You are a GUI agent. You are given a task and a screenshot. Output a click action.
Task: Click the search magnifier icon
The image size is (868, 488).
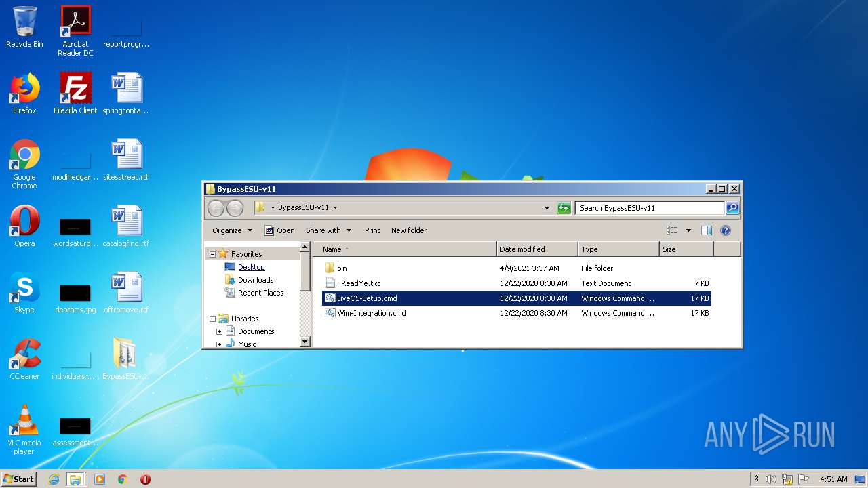pos(732,208)
